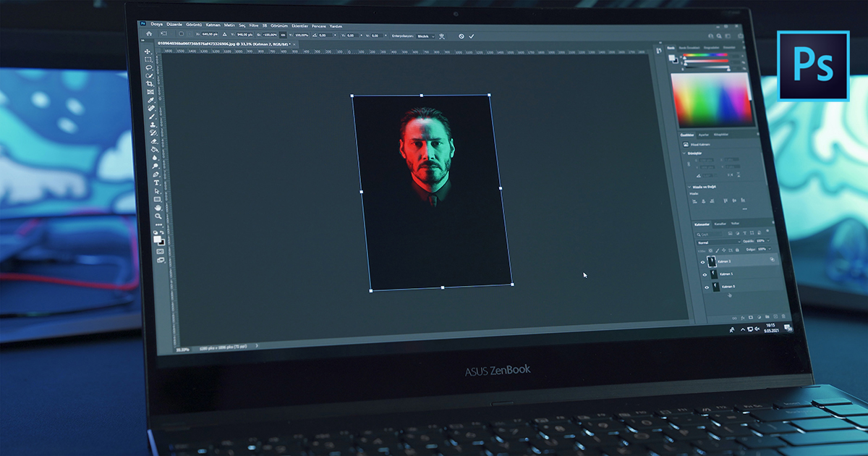Hide the Katman 2 layer eye
Viewport: 868px width, 456px height.
coord(702,262)
